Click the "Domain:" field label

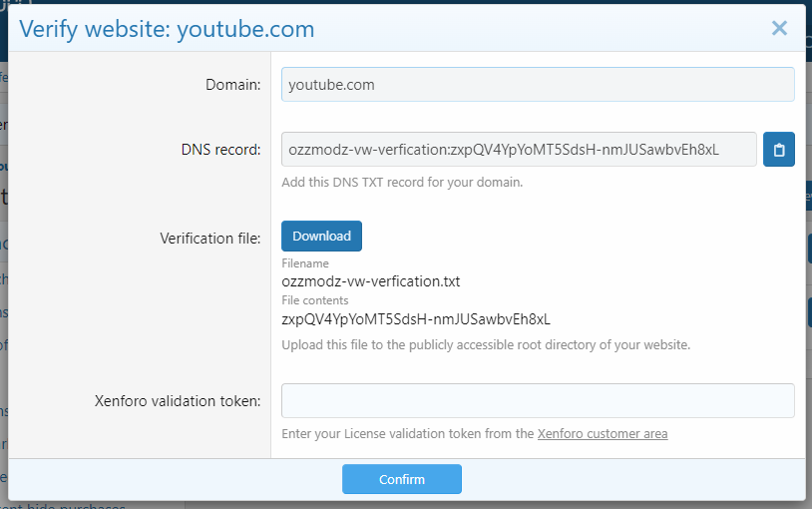(x=234, y=85)
